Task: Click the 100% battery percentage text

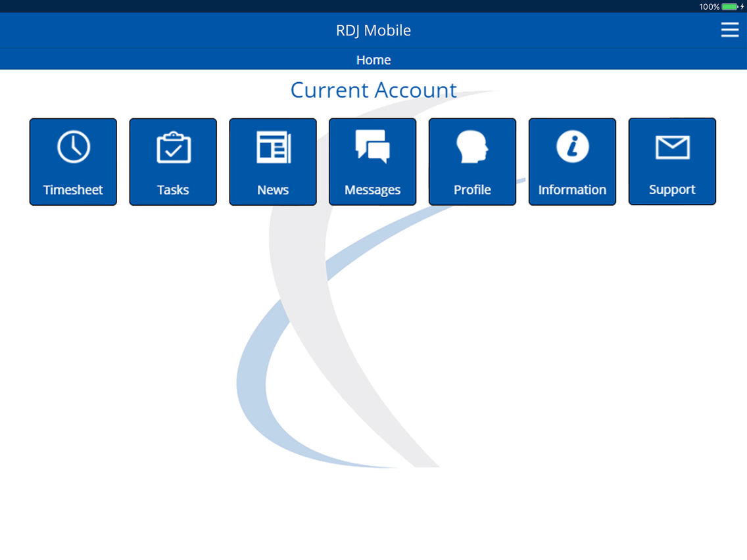Action: [x=710, y=7]
